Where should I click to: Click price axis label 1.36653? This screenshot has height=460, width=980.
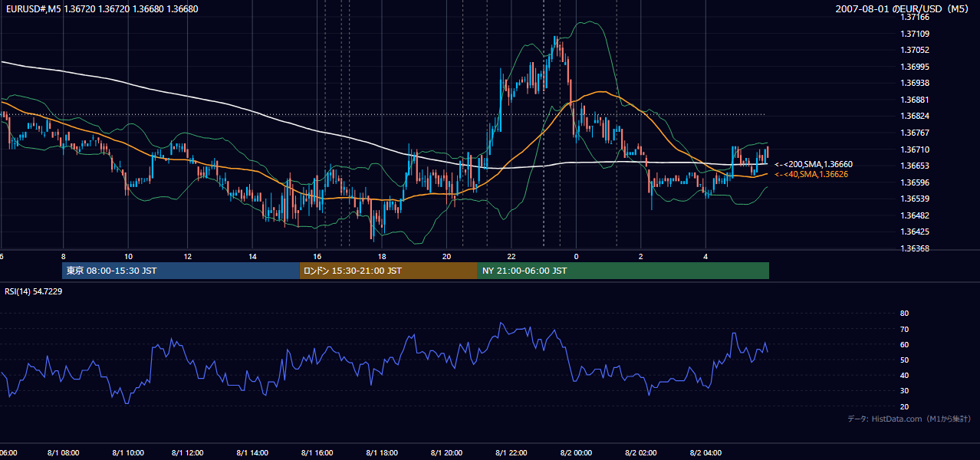click(x=915, y=166)
